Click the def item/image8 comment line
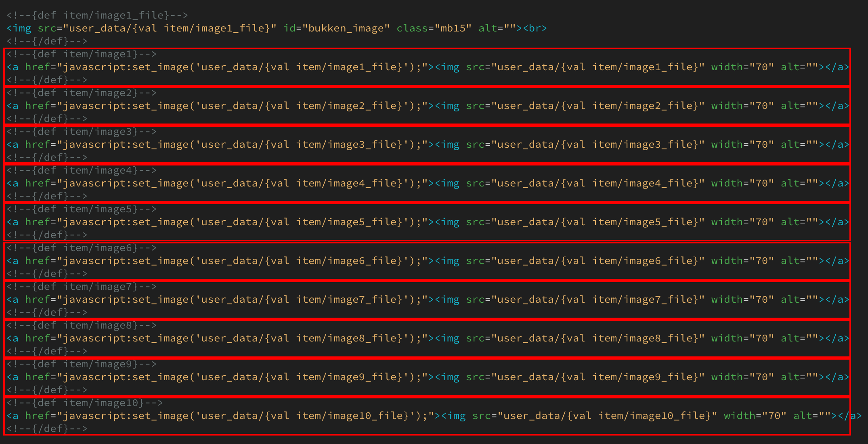 82,325
